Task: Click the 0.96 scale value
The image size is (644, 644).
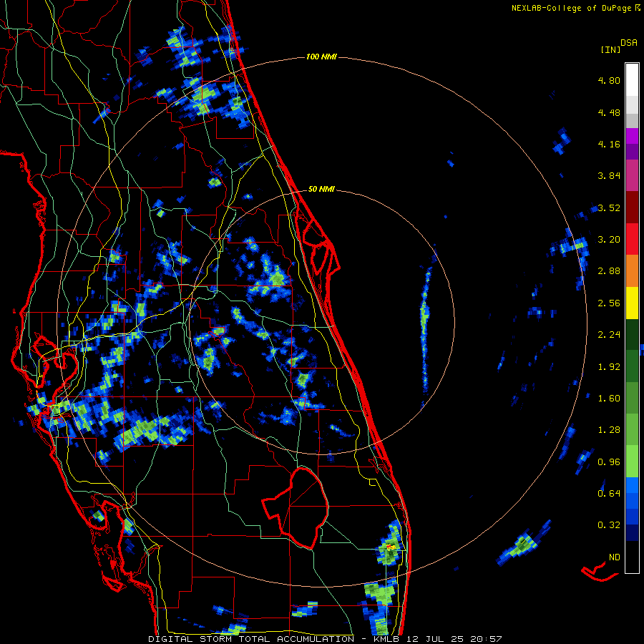Action: tap(609, 462)
